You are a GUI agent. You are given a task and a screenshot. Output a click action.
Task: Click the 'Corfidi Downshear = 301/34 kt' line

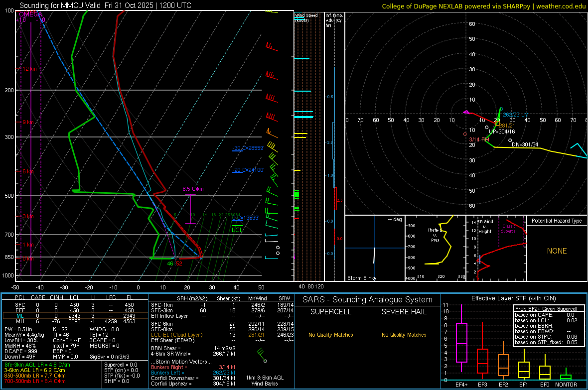(193, 378)
